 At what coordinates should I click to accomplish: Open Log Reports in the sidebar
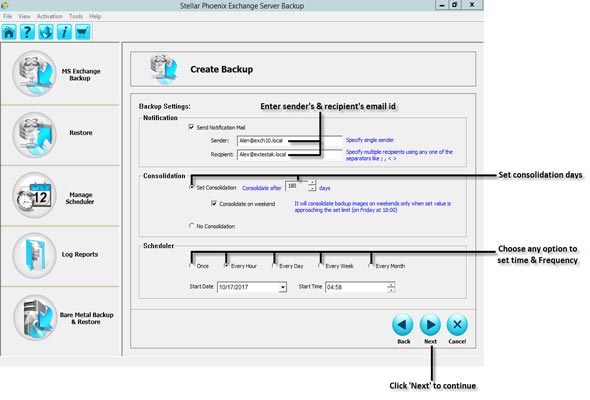click(x=60, y=256)
